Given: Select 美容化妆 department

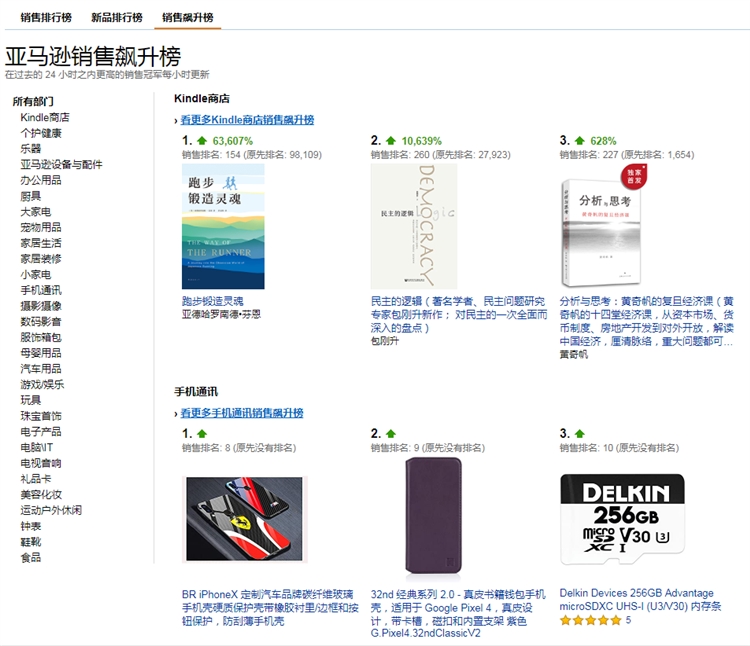Looking at the screenshot, I should click(x=41, y=494).
